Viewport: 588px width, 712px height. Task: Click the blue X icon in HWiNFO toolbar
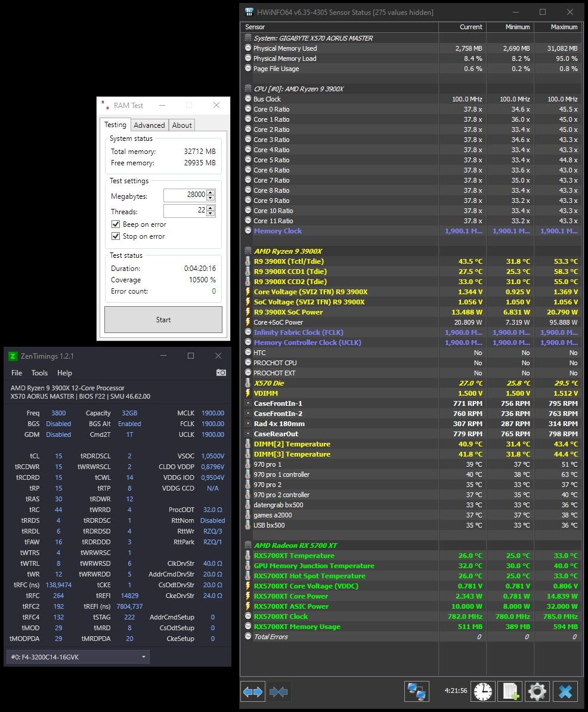565,692
